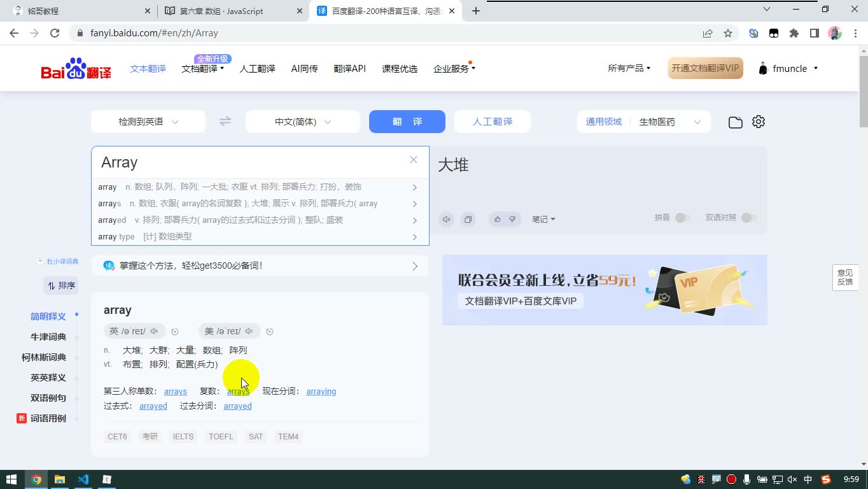Select the 通用领域 domain option

603,122
